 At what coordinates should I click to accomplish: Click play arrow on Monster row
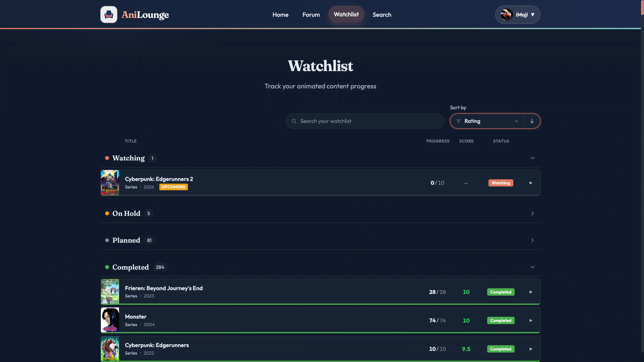tap(531, 321)
